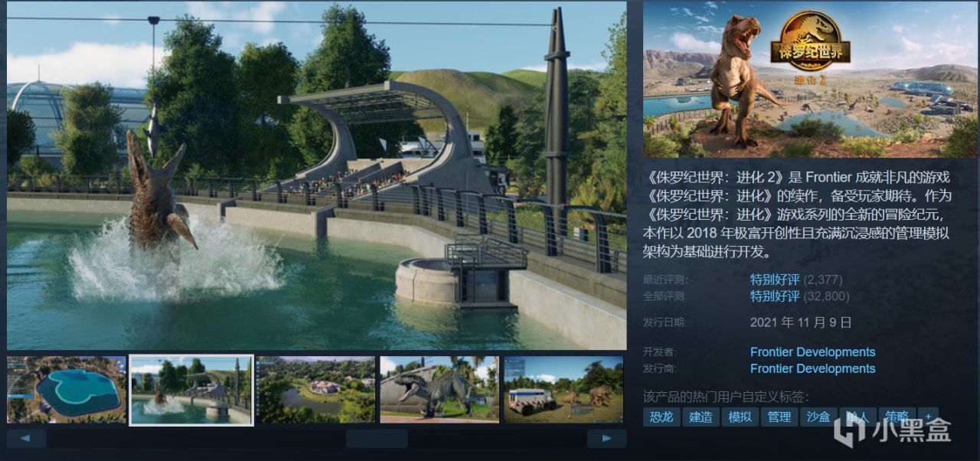Viewport: 980px width, 461px height.
Task: Click the 最近评测 label
Action: tap(665, 280)
